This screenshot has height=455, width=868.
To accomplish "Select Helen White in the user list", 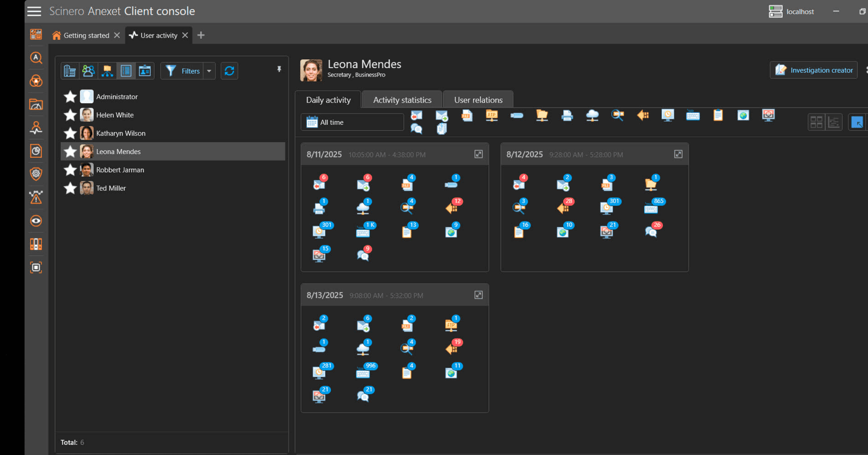I will click(x=173, y=115).
